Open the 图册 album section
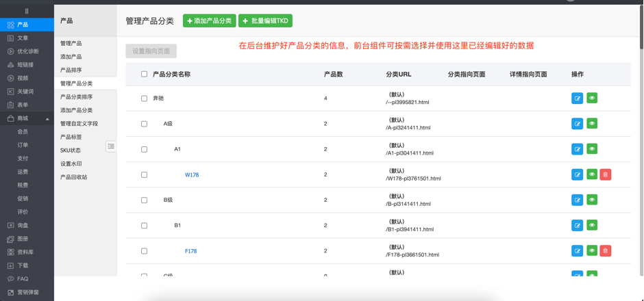 27,239
